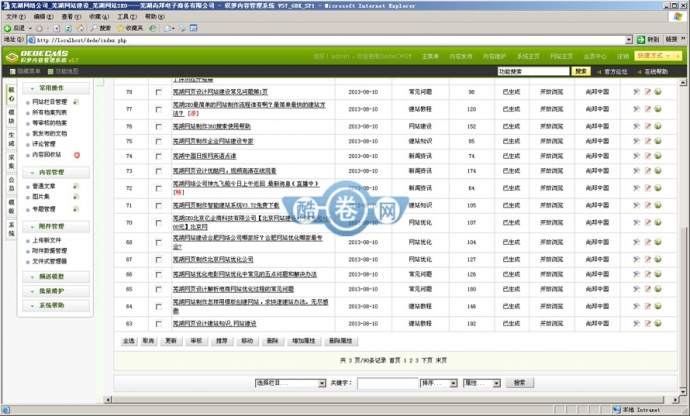Click the add icon beside 网站栏目管理
This screenshot has height=416, width=690.
76,102
